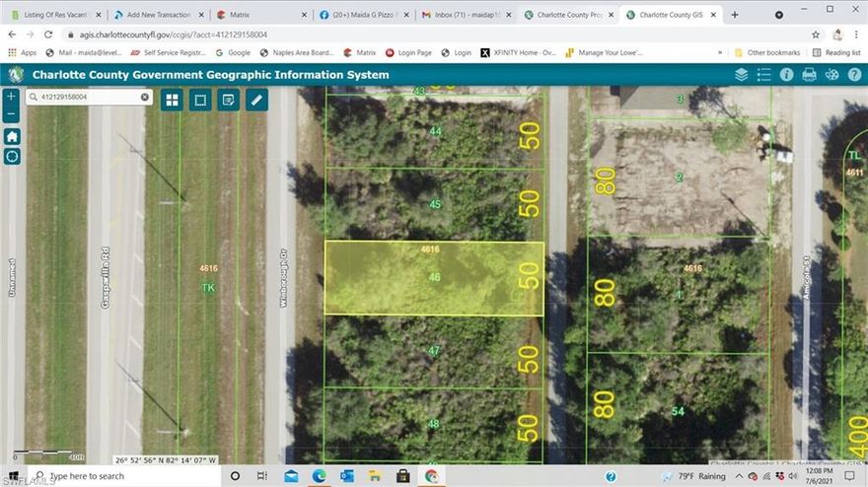
Task: Open Microsoft Edge from taskbar
Action: click(x=319, y=476)
